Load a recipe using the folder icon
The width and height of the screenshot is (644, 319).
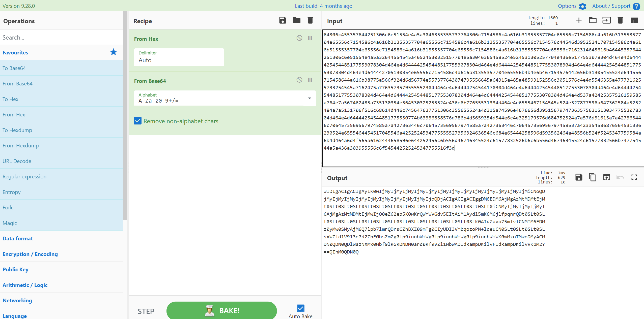(x=296, y=20)
